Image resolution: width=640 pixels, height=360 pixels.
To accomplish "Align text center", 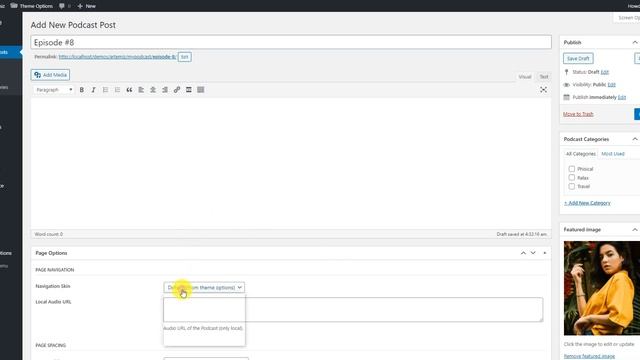I will click(x=153, y=90).
